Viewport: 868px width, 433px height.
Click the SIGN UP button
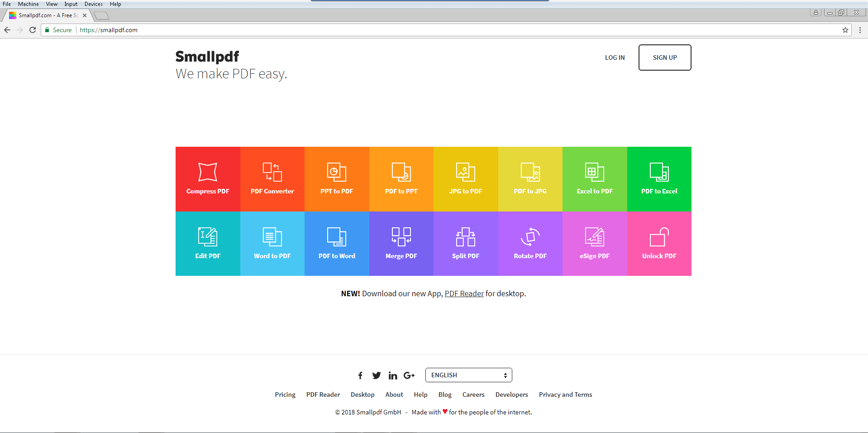click(664, 58)
